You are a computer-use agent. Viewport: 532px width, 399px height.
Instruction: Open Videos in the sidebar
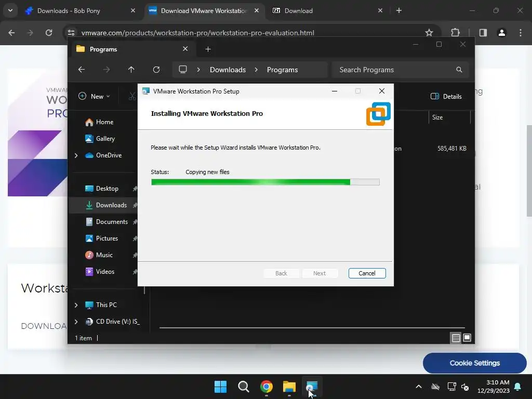click(x=105, y=272)
